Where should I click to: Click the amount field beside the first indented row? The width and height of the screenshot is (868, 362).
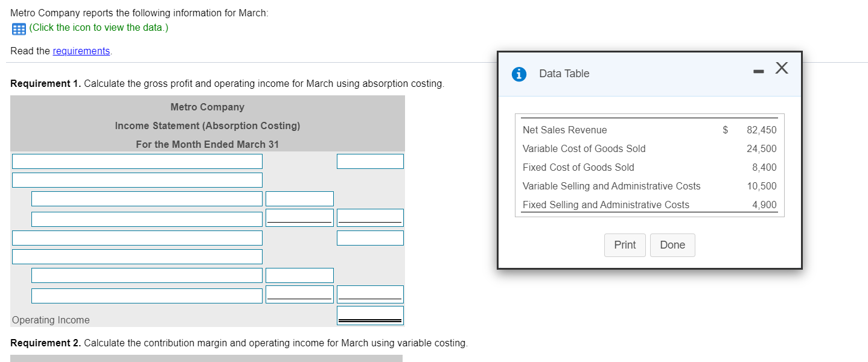pyautogui.click(x=299, y=198)
